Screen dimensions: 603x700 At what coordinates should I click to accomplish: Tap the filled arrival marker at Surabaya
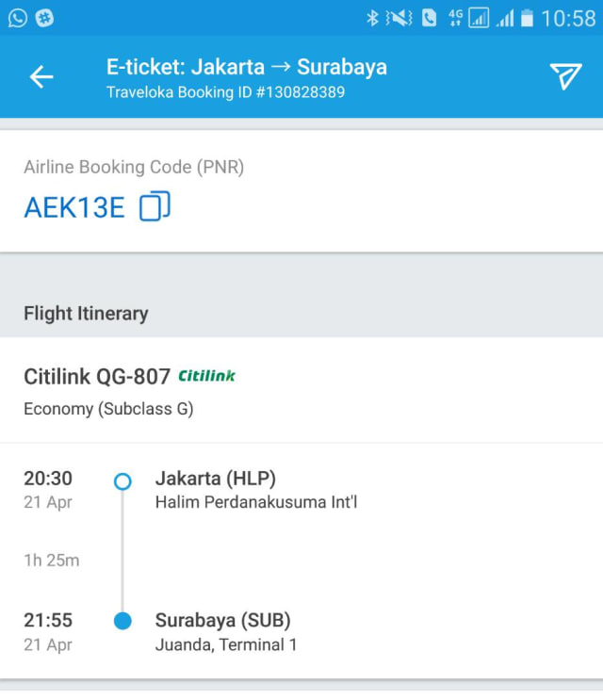click(x=122, y=621)
